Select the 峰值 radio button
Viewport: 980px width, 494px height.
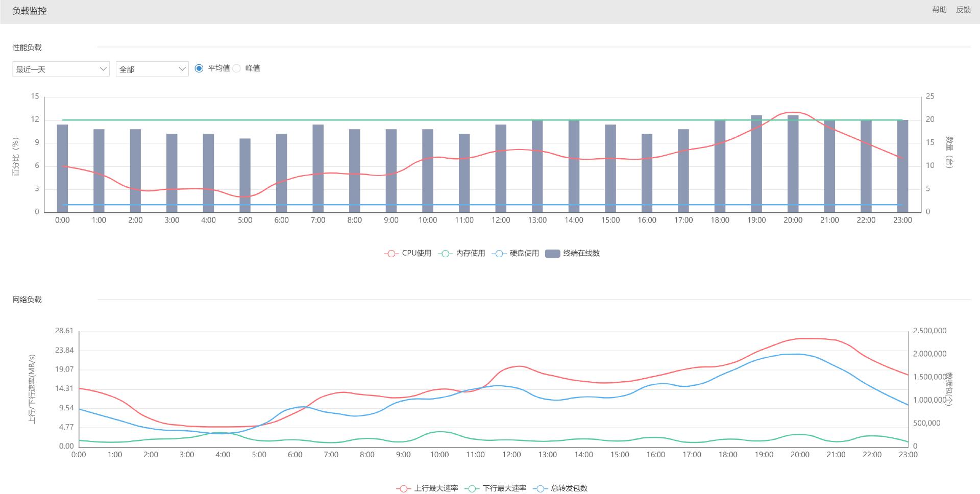click(236, 68)
